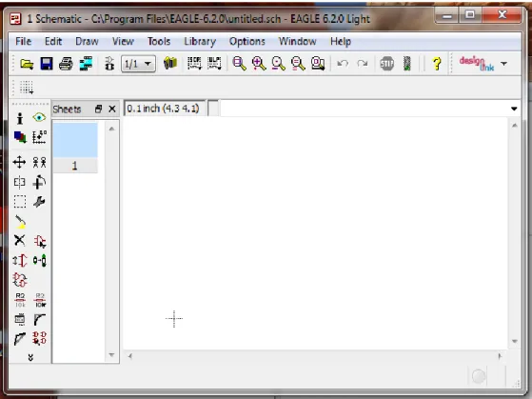Image resolution: width=532 pixels, height=399 pixels.
Task: Select the Delete X tool
Action: (20, 240)
